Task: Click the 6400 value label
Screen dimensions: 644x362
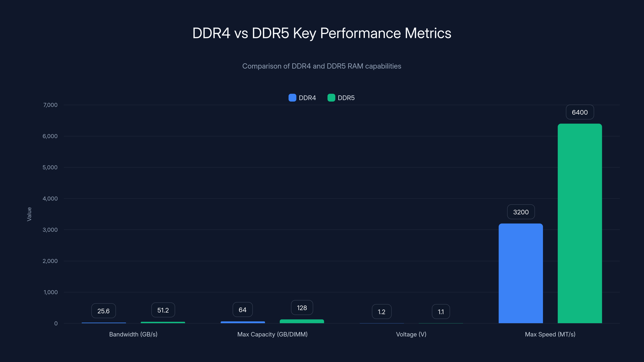Action: pyautogui.click(x=580, y=112)
